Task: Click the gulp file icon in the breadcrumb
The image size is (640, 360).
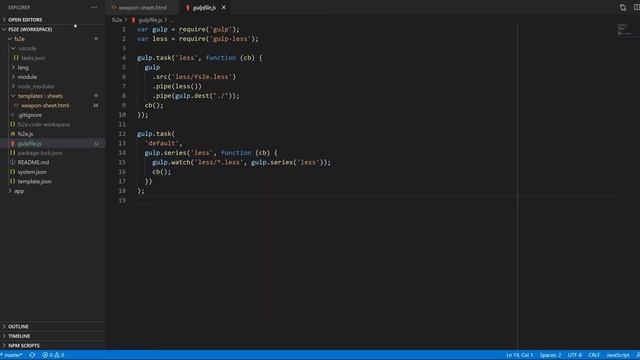Action: [x=133, y=20]
